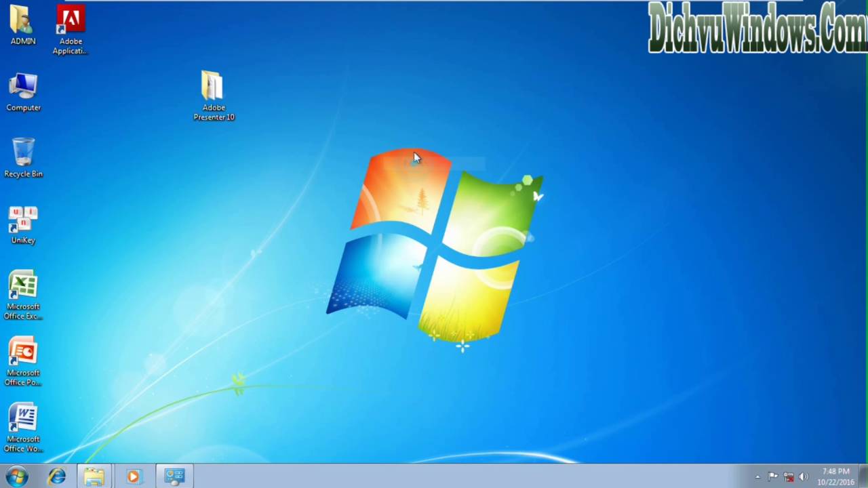
Task: Show hidden system tray icons
Action: point(757,477)
